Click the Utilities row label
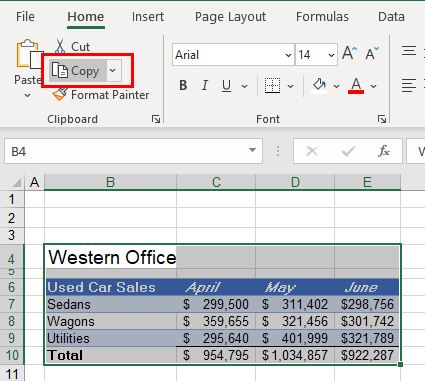Image resolution: width=425 pixels, height=381 pixels. pyautogui.click(x=111, y=338)
